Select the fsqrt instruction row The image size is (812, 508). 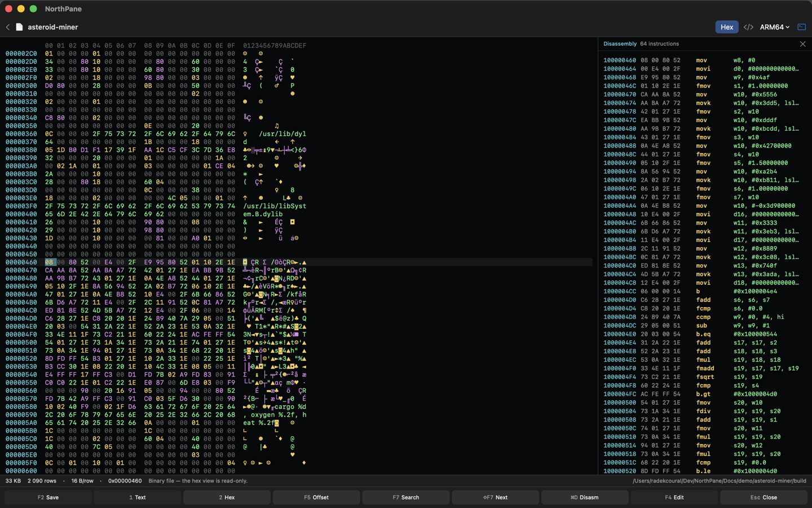(x=704, y=377)
